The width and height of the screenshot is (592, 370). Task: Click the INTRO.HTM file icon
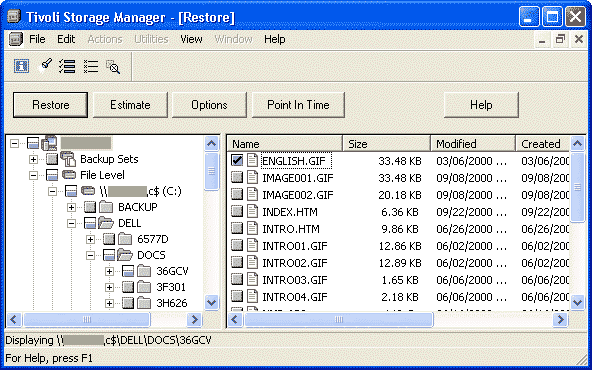252,228
